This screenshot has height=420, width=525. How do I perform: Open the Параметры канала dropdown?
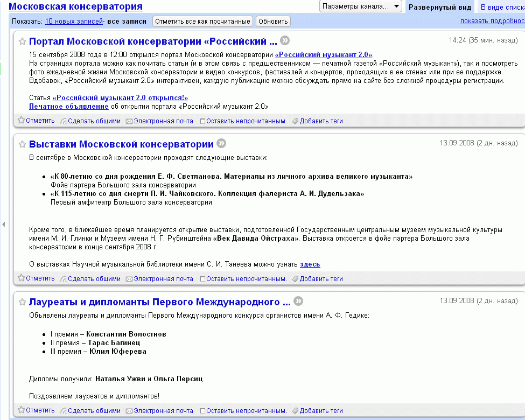tap(360, 6)
